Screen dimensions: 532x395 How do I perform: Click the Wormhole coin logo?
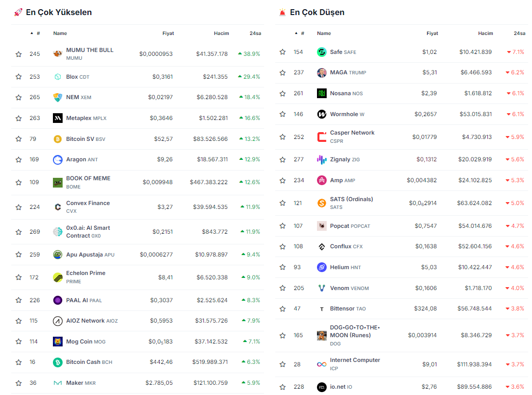click(x=321, y=114)
